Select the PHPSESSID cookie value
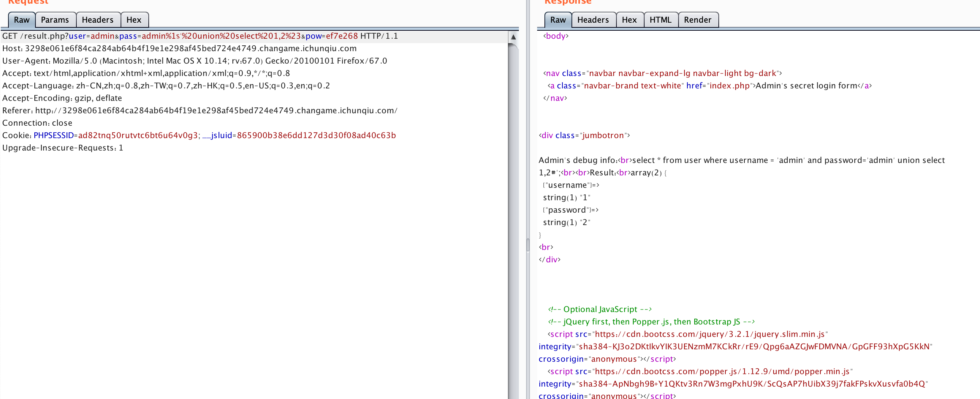The image size is (980, 399). coord(138,135)
